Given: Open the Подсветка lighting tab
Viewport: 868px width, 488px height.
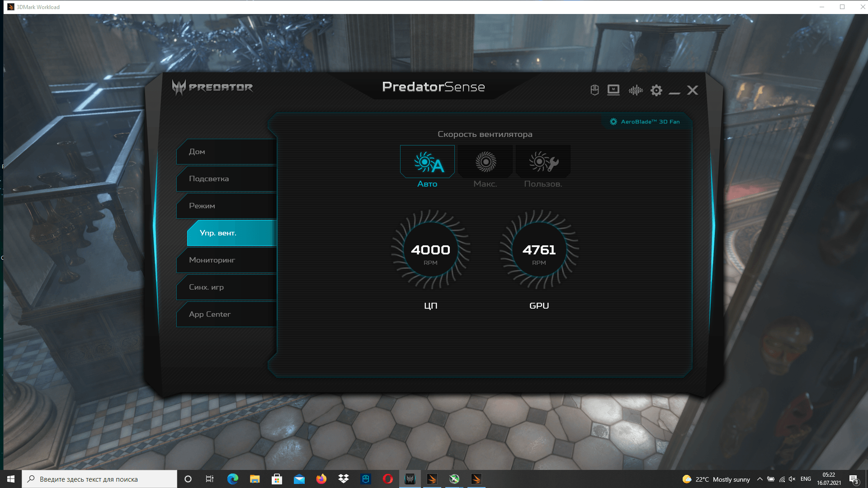Looking at the screenshot, I should click(x=226, y=179).
